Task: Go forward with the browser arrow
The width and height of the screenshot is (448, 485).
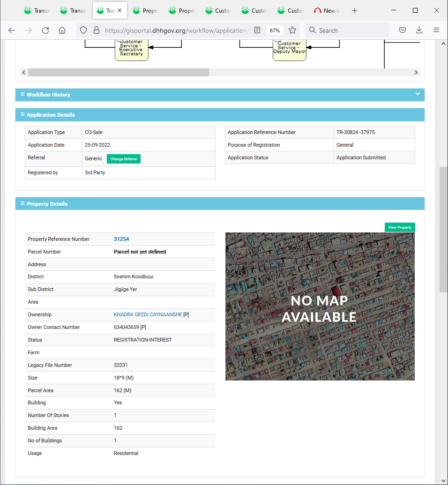Action: 29,30
